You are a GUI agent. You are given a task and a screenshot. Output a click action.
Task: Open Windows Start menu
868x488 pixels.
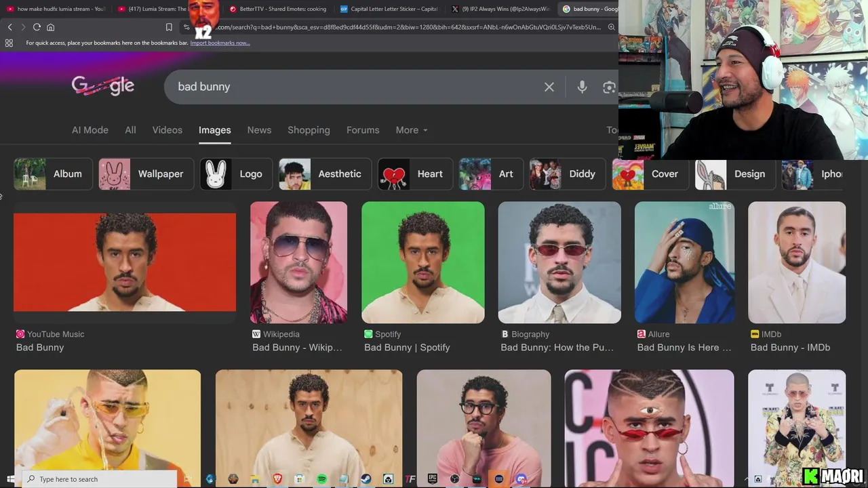pos(9,479)
